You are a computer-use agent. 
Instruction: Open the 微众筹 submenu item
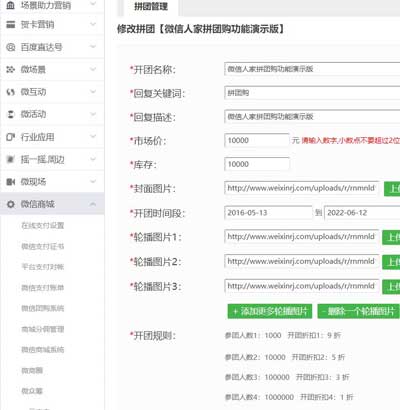click(x=32, y=391)
